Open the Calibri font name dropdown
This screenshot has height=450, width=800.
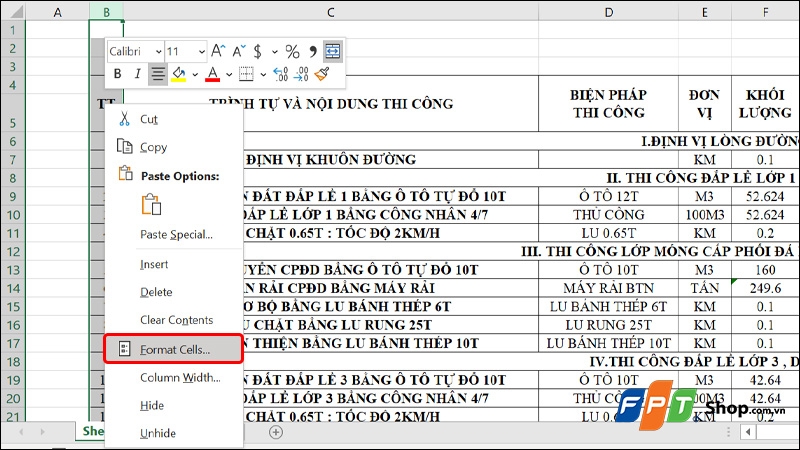tap(159, 52)
